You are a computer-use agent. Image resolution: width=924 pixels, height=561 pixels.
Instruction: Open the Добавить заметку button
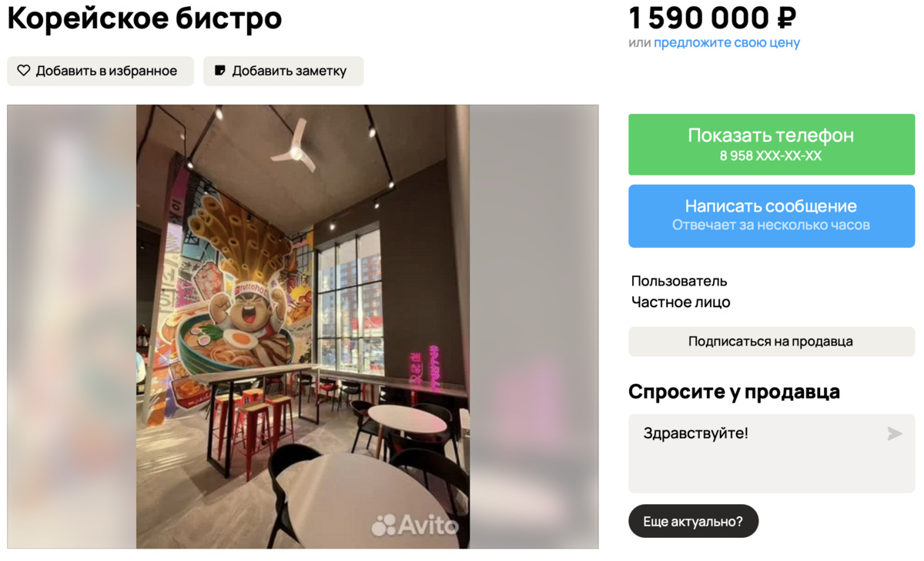283,71
